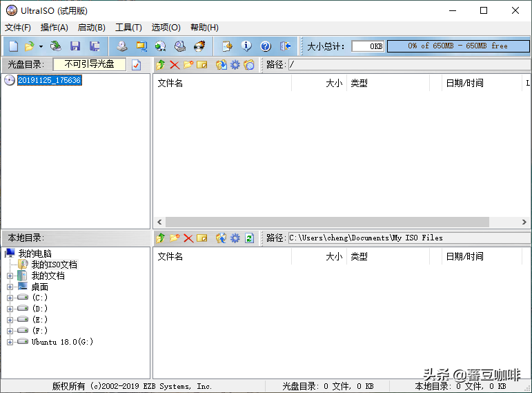Viewport: 532px width, 393px height.
Task: Click the Save floppy disk icon
Action: pos(75,46)
